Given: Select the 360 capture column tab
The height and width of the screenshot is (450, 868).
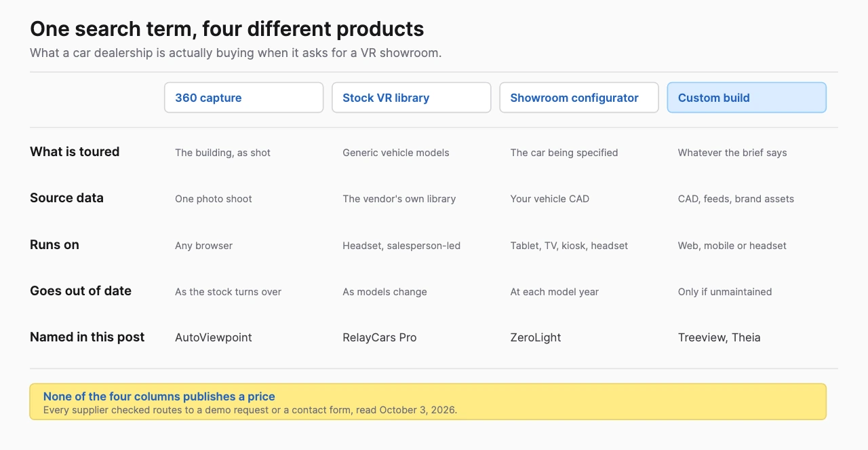Looking at the screenshot, I should (x=243, y=98).
